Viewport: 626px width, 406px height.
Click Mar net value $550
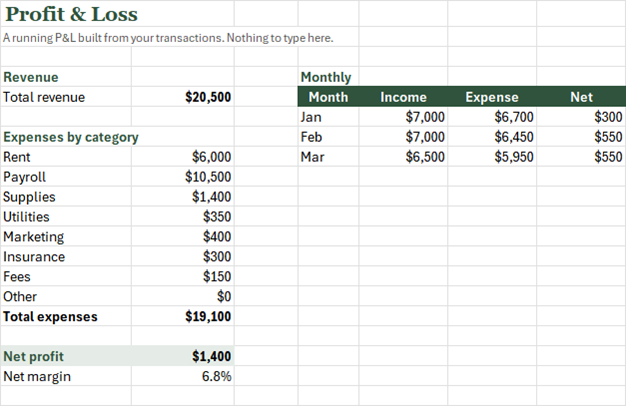coord(608,157)
